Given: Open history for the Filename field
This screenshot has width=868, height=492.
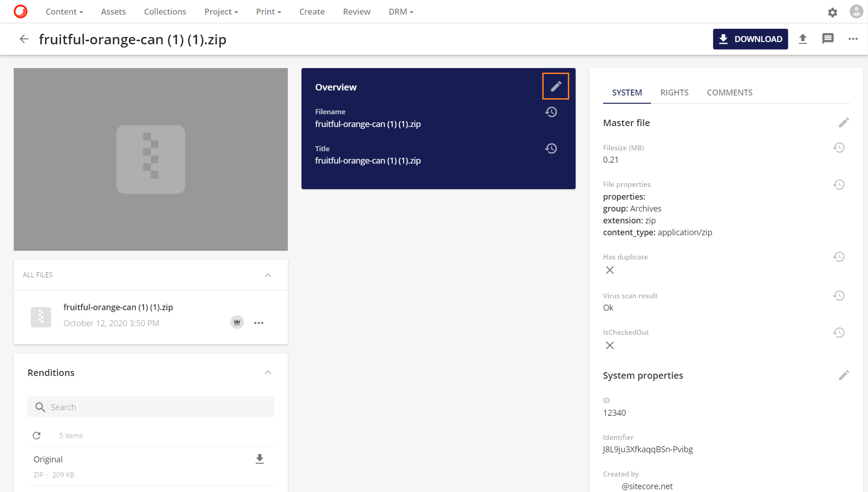Looking at the screenshot, I should (x=551, y=112).
